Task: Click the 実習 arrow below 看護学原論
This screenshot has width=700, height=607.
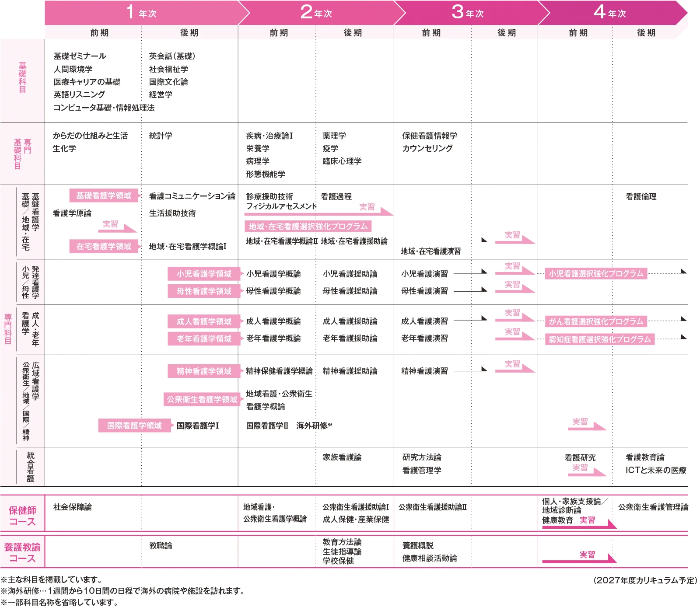Action: pos(117,226)
